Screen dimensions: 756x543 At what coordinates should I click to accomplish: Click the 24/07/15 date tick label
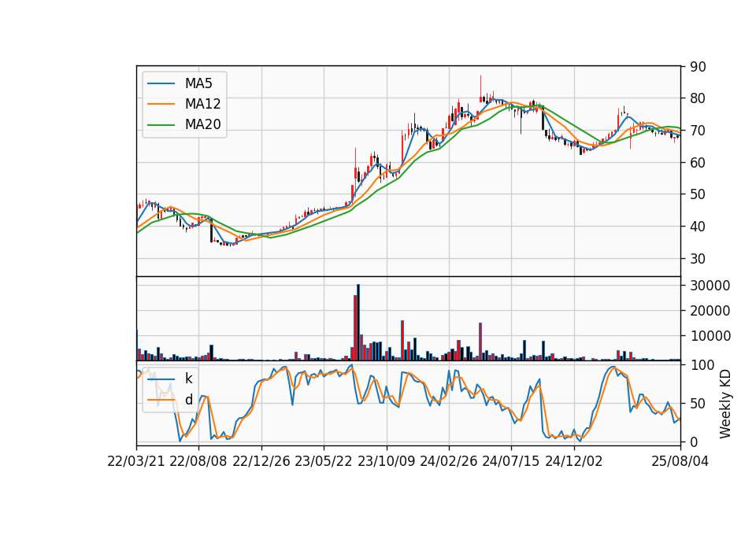[511, 461]
